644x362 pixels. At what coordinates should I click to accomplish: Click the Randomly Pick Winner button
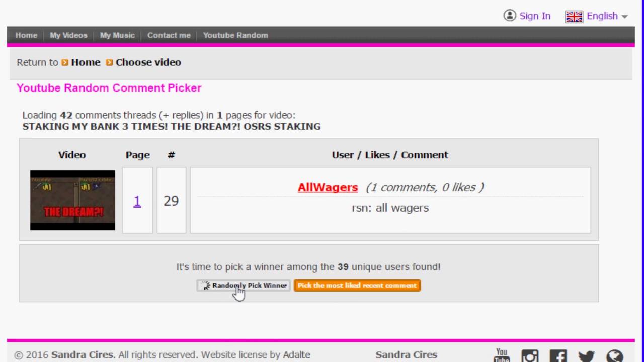(244, 285)
